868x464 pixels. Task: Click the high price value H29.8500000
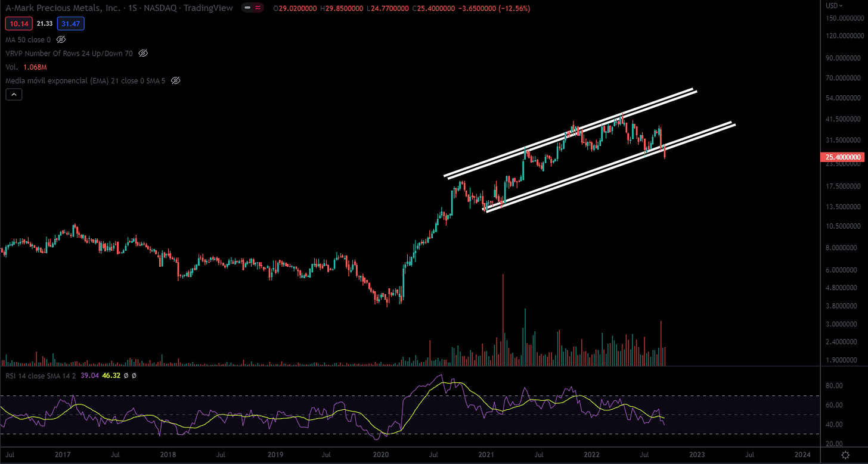point(340,8)
